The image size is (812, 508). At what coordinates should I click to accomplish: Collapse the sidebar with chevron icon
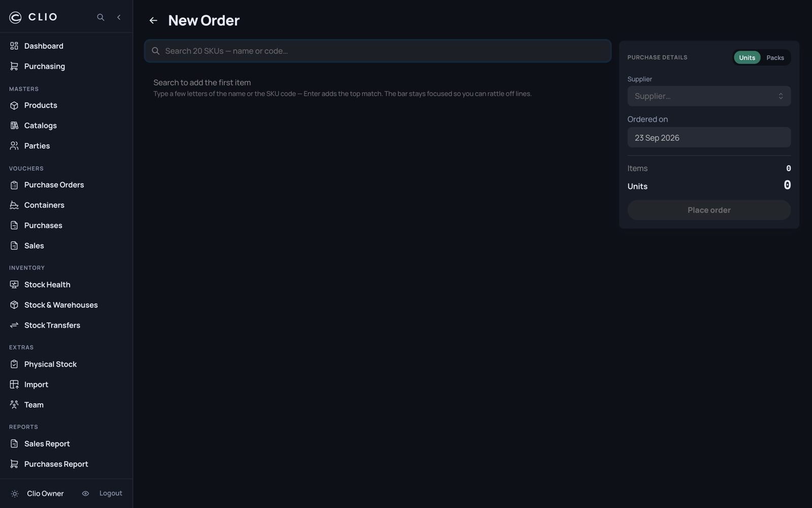[x=119, y=17]
